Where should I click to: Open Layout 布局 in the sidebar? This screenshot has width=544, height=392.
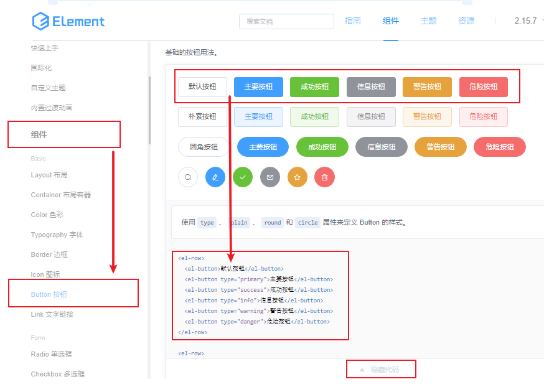(49, 175)
